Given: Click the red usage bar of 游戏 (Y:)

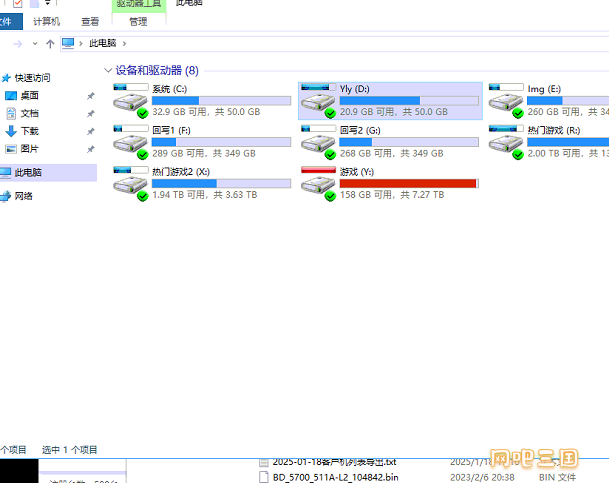Looking at the screenshot, I should point(408,183).
